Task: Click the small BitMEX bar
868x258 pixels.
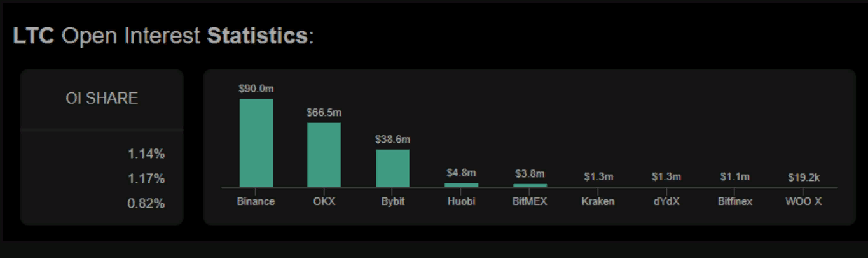Action: [x=530, y=185]
